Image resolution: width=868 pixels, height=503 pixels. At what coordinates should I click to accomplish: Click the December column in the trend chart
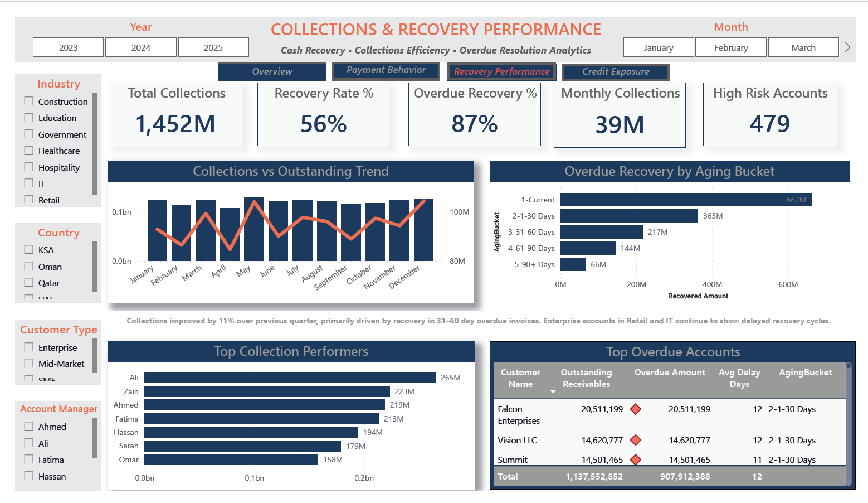[423, 230]
